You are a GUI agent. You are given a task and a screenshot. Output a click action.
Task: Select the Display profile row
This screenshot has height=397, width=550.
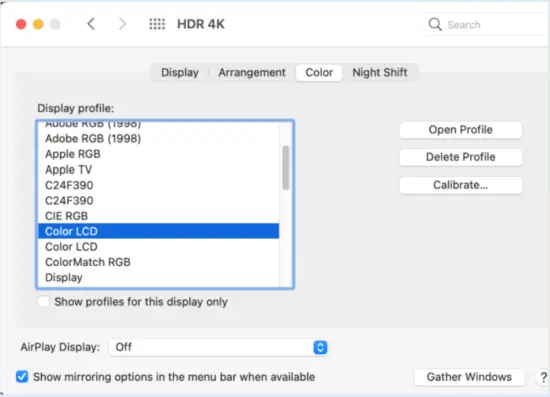(159, 277)
